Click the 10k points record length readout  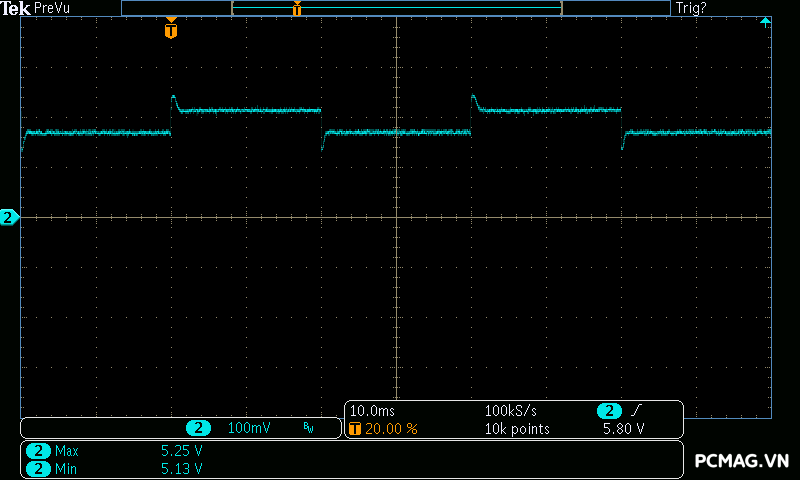517,428
